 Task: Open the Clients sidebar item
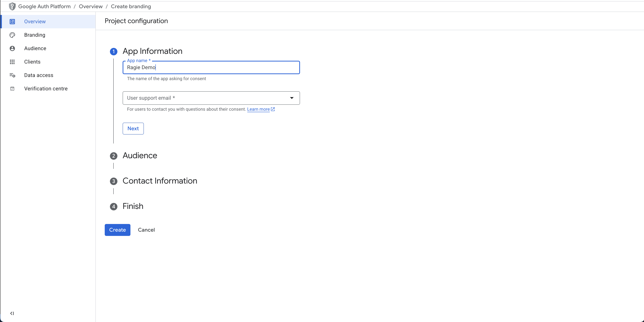48,62
